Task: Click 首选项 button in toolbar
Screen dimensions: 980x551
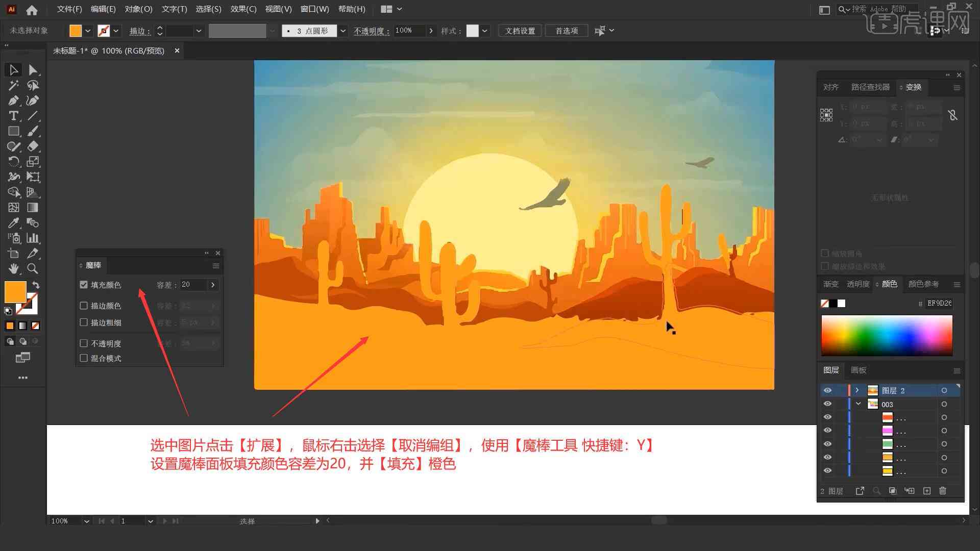Action: [566, 30]
